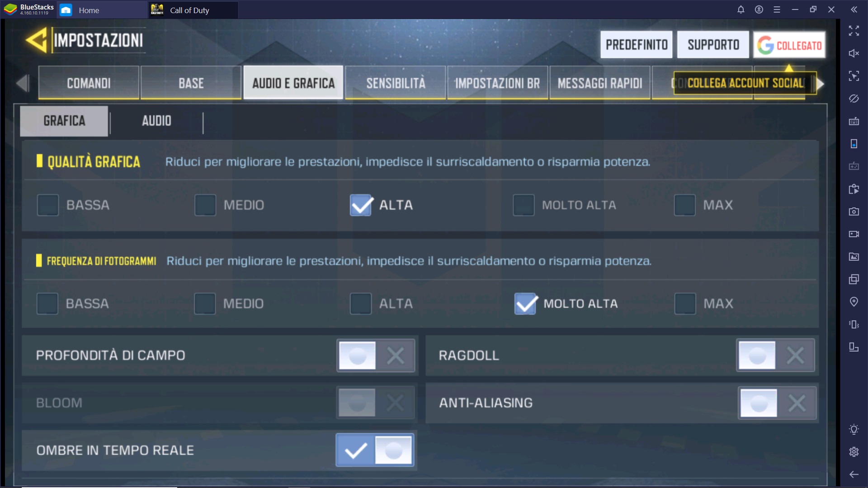Disable PROFONDITÀ DI CAMPO toggle
The image size is (868, 488).
click(x=395, y=355)
